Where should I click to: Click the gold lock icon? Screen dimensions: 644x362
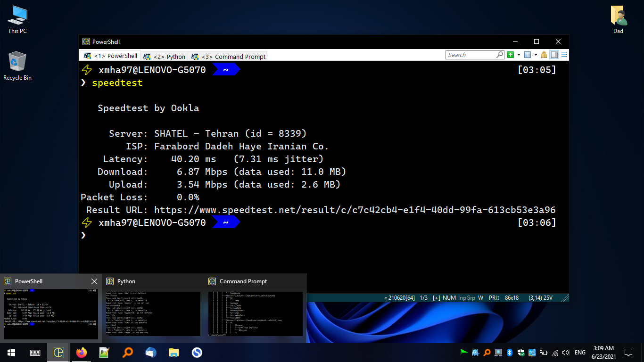tap(544, 55)
